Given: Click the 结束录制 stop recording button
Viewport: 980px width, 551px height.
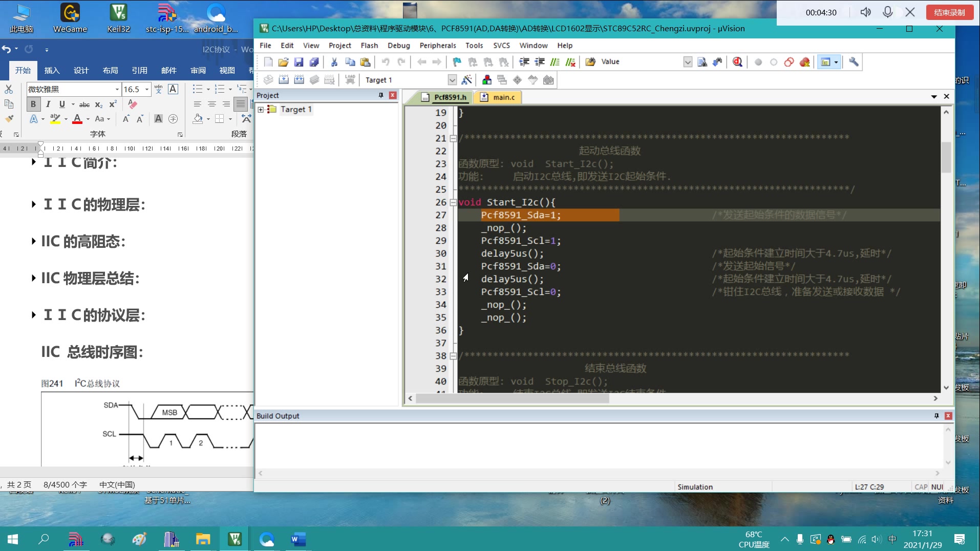Looking at the screenshot, I should pos(949,12).
